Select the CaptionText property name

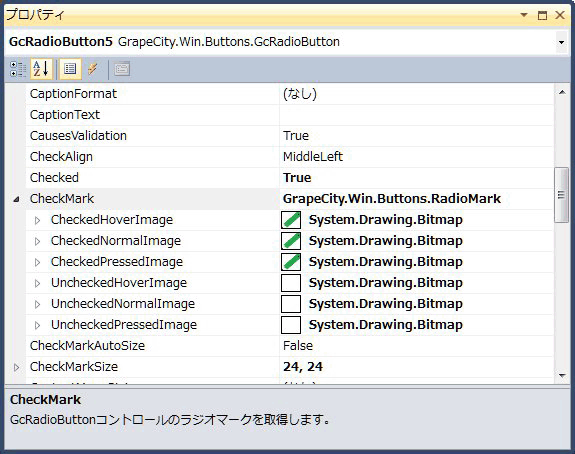(x=65, y=115)
